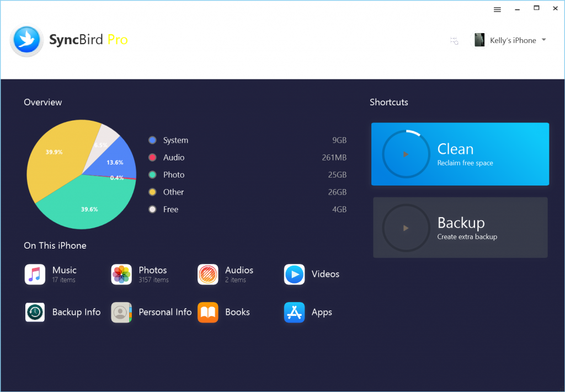Click the Backup Info label text
565x392 pixels.
pyautogui.click(x=76, y=312)
